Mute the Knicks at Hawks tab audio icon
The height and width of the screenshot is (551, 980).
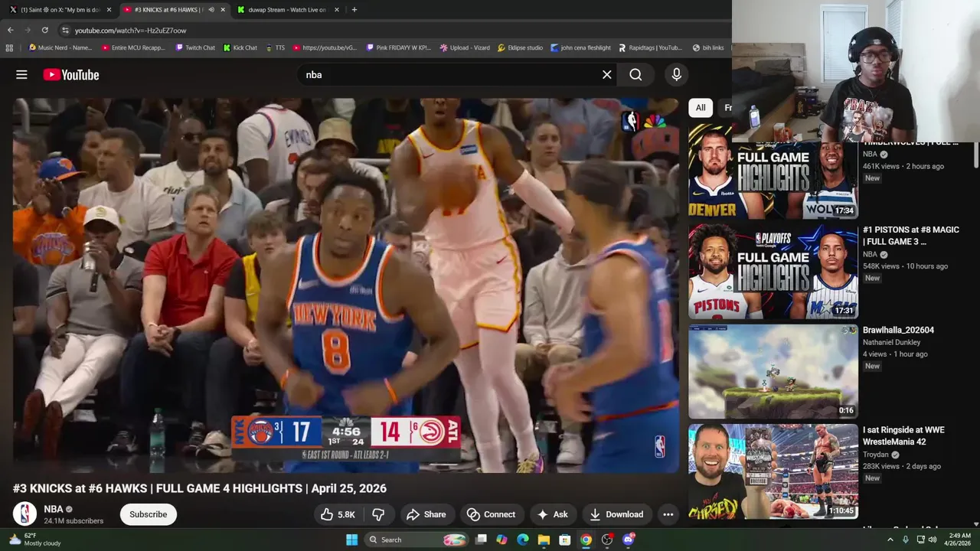(211, 10)
